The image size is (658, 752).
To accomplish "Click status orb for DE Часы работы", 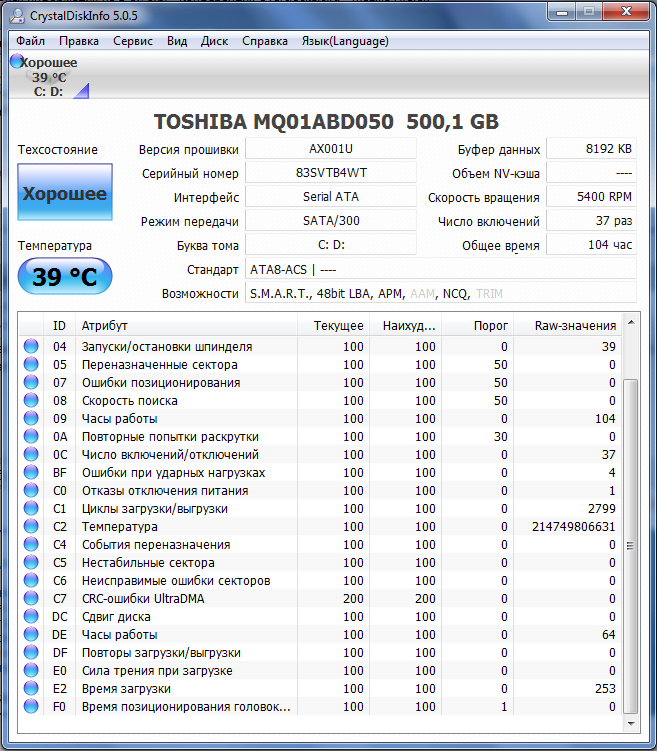I will [31, 634].
